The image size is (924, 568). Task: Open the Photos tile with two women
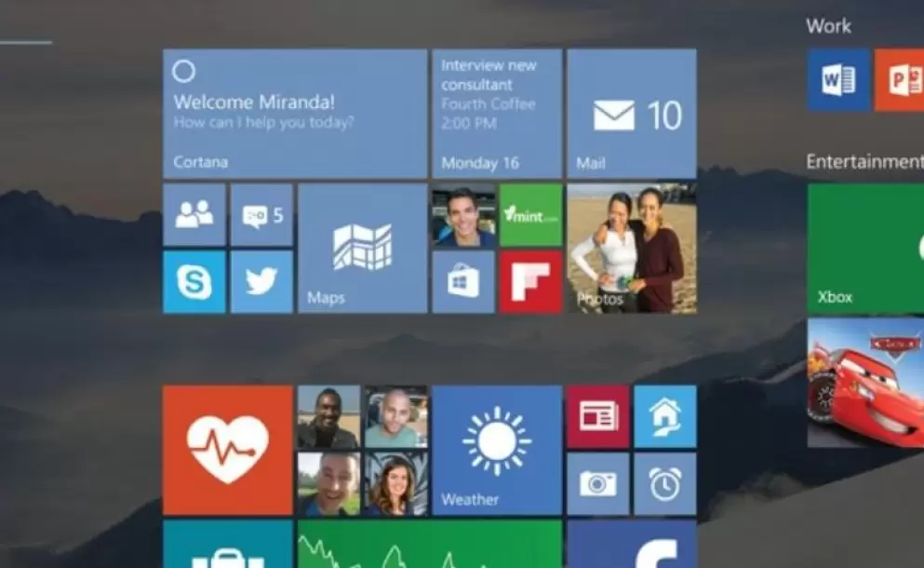click(x=631, y=249)
